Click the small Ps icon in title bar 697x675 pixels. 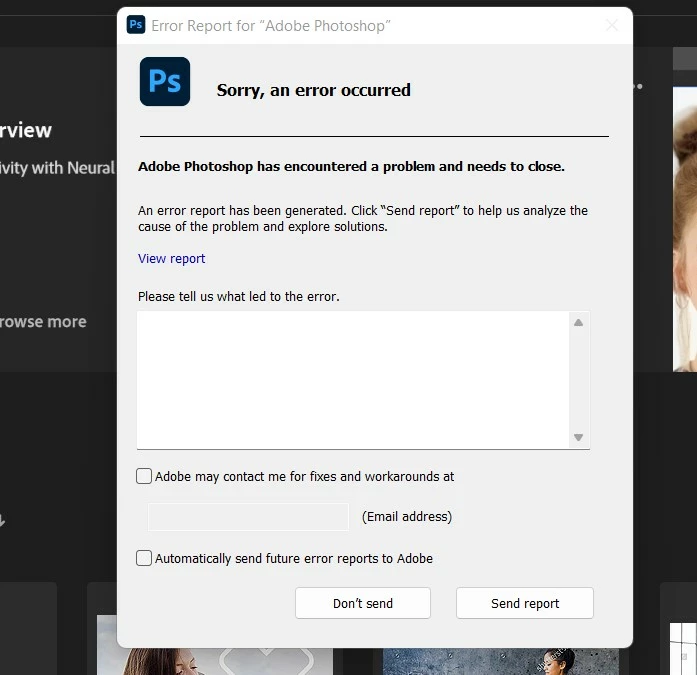(136, 24)
